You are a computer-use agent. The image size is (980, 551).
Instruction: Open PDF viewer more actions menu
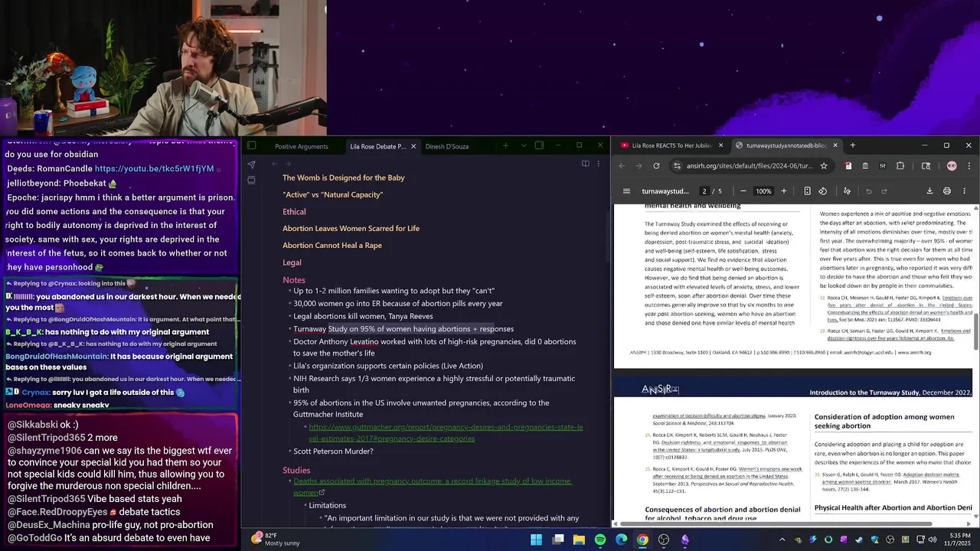[x=964, y=191]
